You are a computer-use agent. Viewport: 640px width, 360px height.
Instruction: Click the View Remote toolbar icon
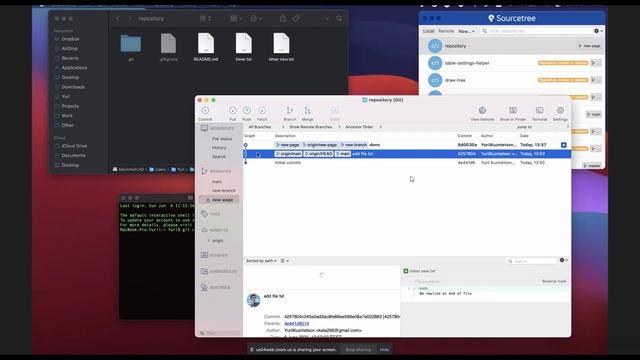coord(482,111)
